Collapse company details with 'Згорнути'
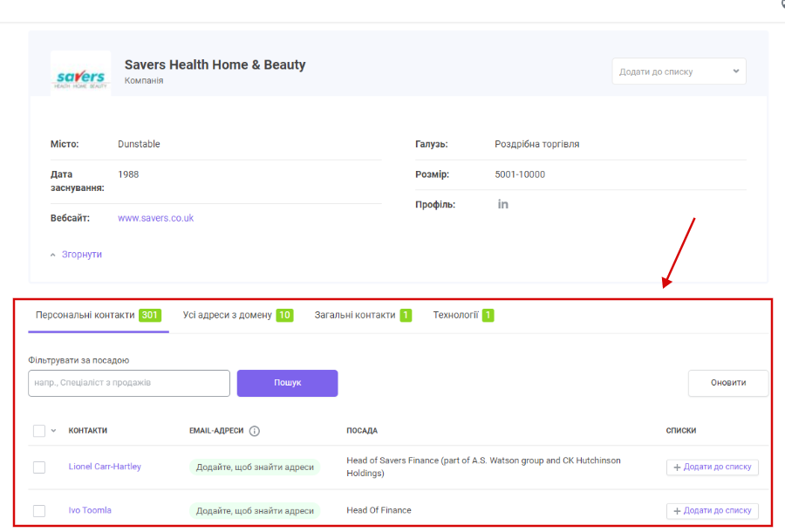This screenshot has width=785, height=532. pos(77,255)
